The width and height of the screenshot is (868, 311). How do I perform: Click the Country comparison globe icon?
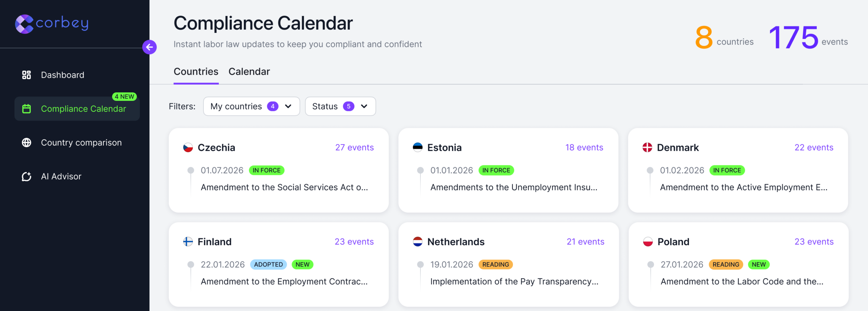pyautogui.click(x=26, y=143)
